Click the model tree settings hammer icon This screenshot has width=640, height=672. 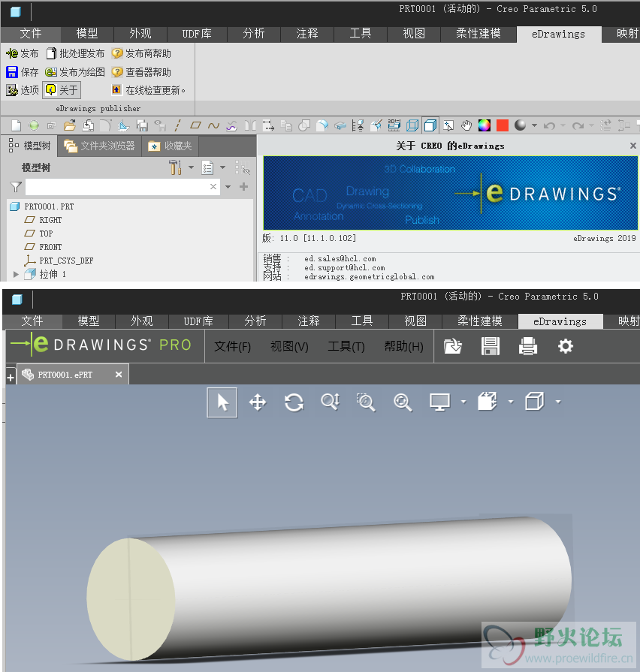175,167
